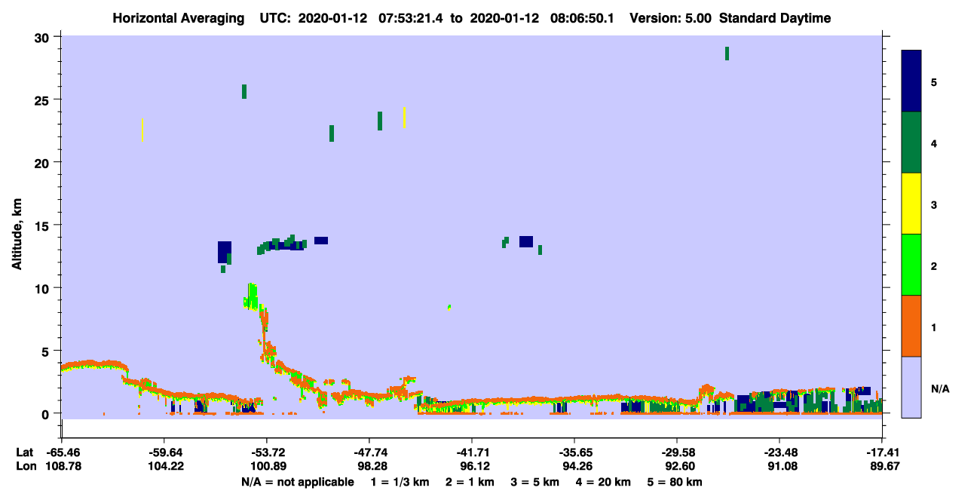Viewport: 980px width, 503px height.
Task: Click the '4 = 20 km' legend entry
Action: [x=603, y=482]
